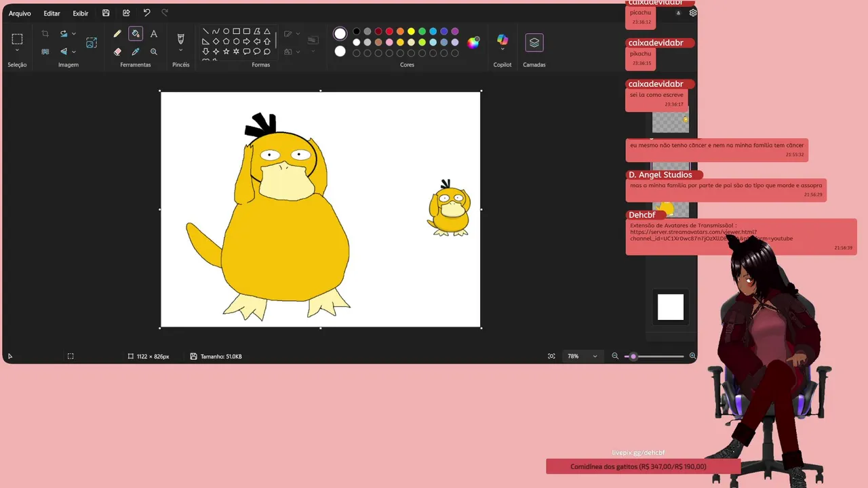
Task: Select primary color 1 circle
Action: tap(340, 33)
